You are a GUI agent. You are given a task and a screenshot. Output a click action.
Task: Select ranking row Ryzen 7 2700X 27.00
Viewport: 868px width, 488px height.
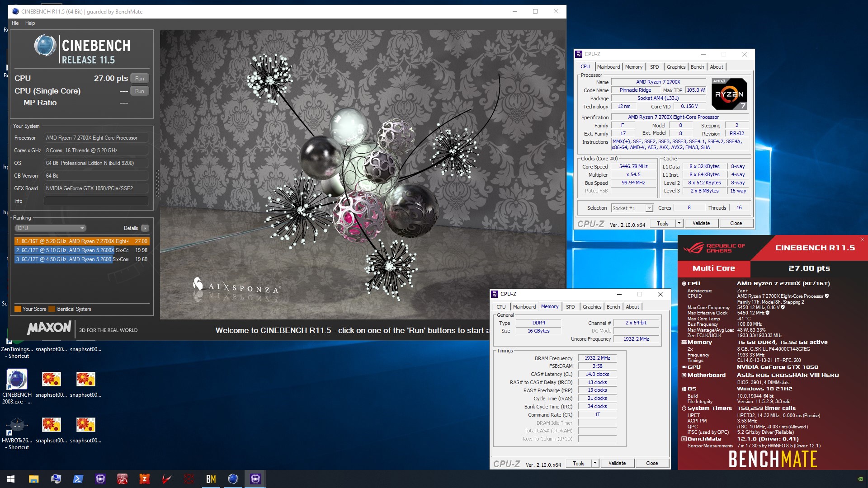coord(82,241)
